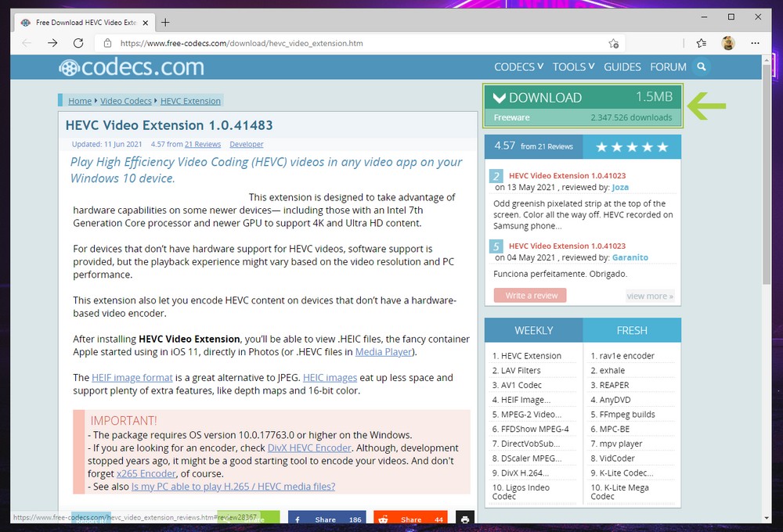The width and height of the screenshot is (783, 532).
Task: Click the page vertical scrollbar thumb
Action: pyautogui.click(x=767, y=174)
